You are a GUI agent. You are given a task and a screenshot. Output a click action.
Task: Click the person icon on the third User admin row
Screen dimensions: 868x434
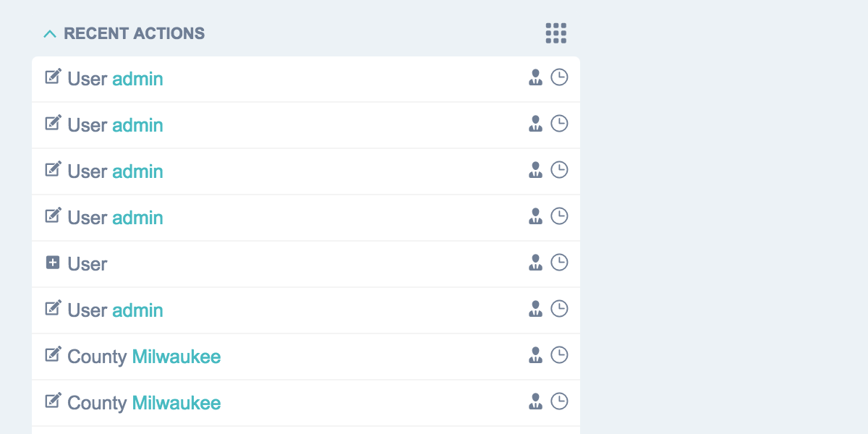(535, 170)
